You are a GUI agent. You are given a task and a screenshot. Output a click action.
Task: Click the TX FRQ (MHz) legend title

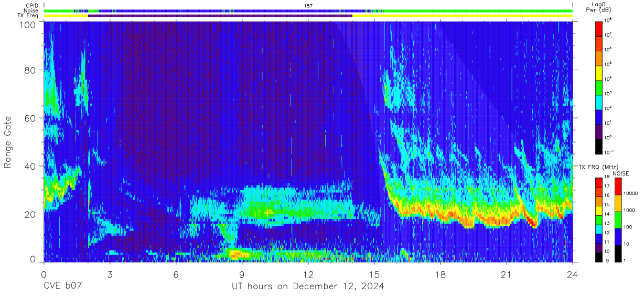[599, 167]
